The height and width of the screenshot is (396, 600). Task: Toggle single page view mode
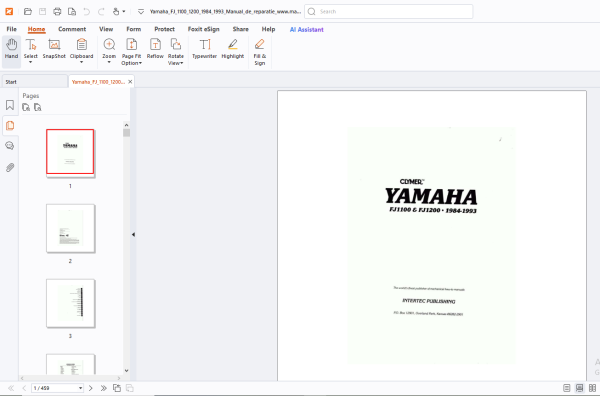[x=567, y=388]
